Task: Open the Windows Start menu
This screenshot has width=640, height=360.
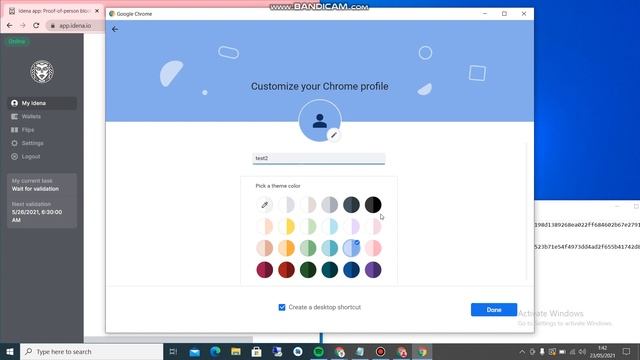Action: pyautogui.click(x=10, y=351)
